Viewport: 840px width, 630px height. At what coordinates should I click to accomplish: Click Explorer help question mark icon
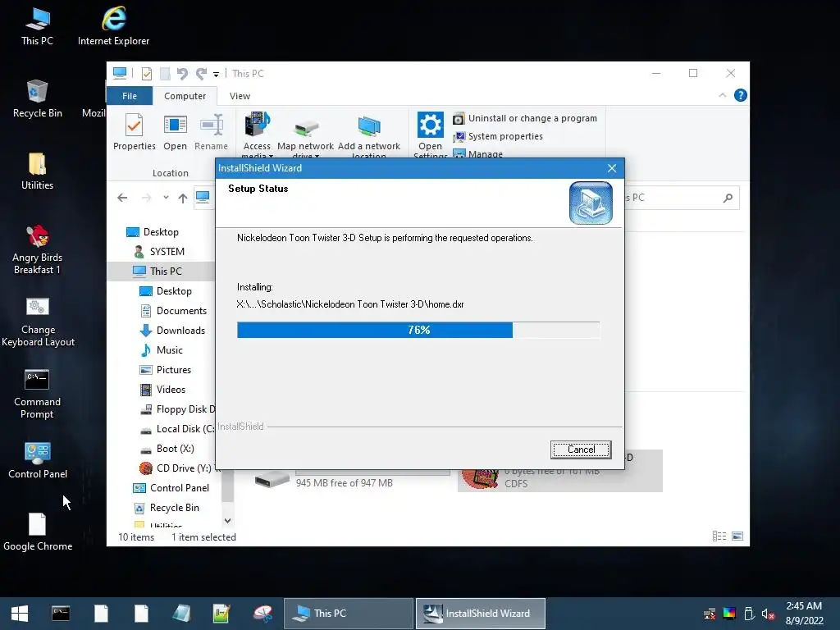(x=741, y=95)
